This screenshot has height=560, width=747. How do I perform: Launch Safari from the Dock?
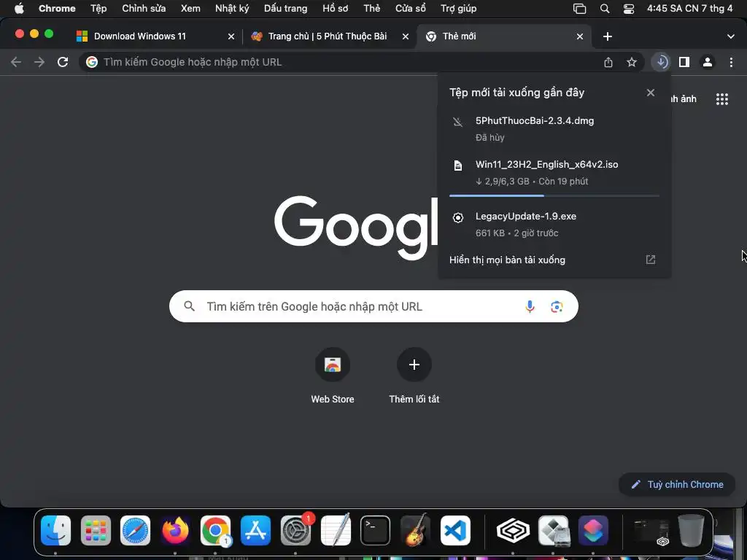tap(135, 530)
